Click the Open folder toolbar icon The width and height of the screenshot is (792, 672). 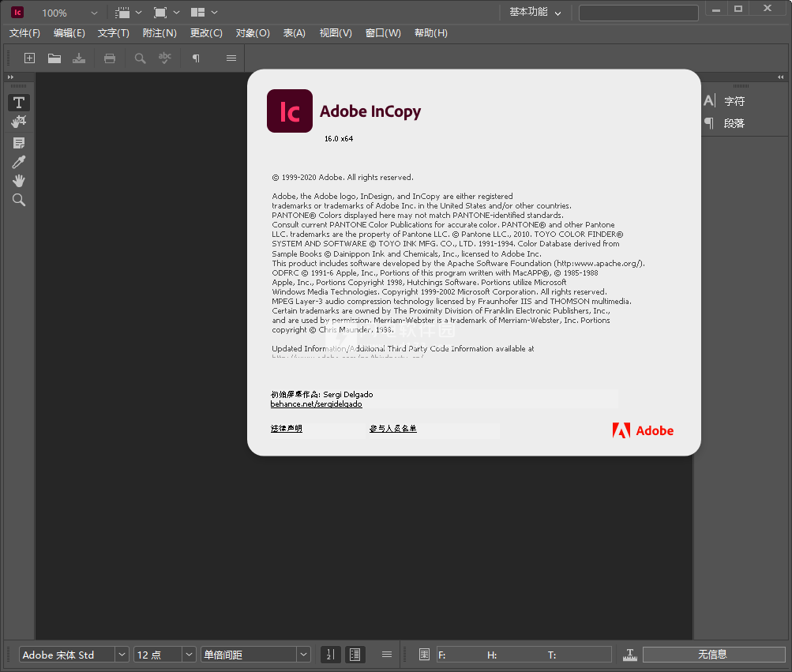[x=54, y=58]
